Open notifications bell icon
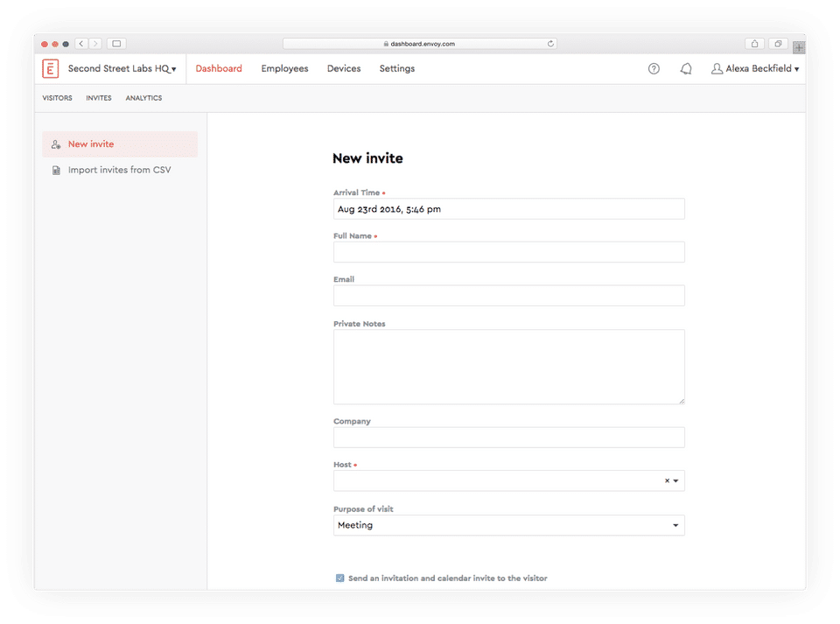Viewport: 840px width, 624px height. (x=686, y=68)
